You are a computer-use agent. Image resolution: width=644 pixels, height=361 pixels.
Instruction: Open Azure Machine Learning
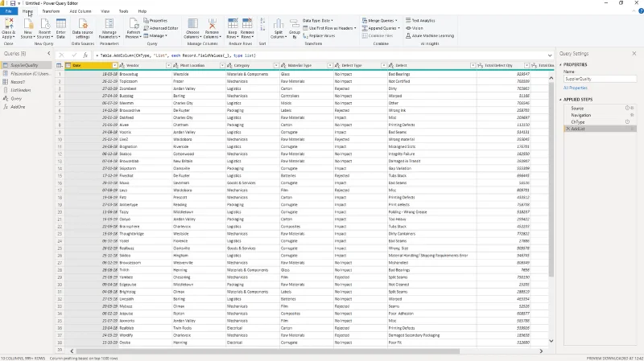430,36
